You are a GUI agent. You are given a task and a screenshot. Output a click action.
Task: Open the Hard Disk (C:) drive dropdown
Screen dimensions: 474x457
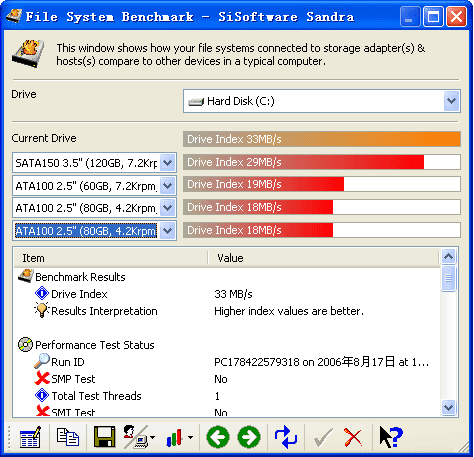point(452,101)
